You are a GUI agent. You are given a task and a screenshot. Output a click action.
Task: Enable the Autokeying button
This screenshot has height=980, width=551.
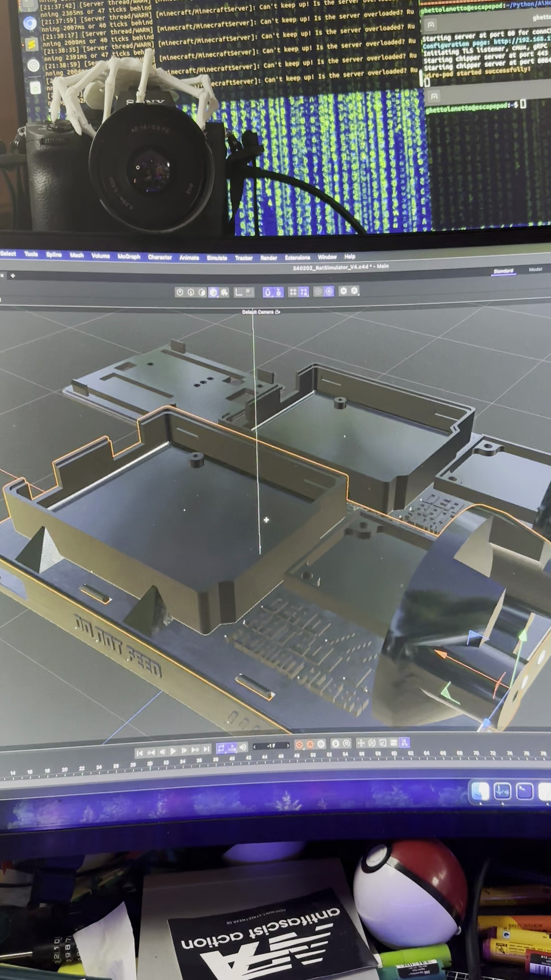point(310,744)
